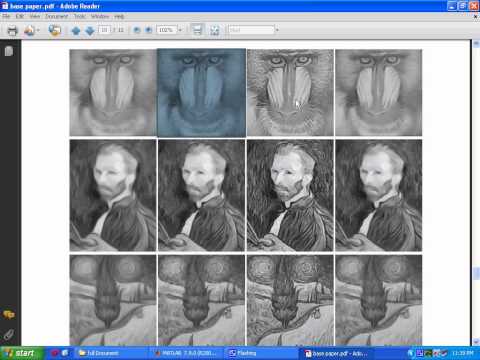This screenshot has height=360, width=480.
Task: Open the Window menu
Action: [100, 16]
